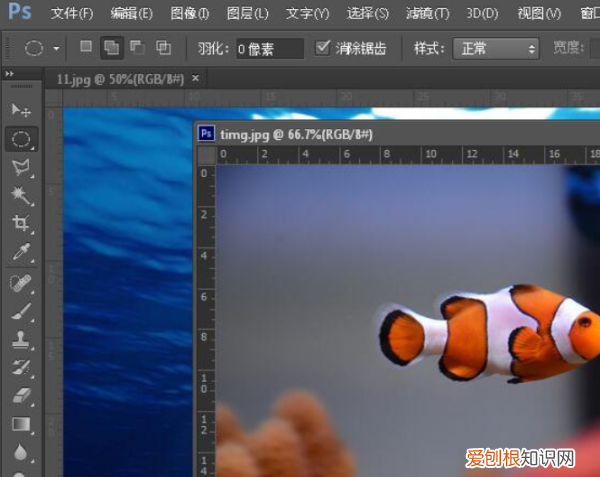Image resolution: width=600 pixels, height=477 pixels.
Task: Open the tool preset picker arrow
Action: click(56, 49)
